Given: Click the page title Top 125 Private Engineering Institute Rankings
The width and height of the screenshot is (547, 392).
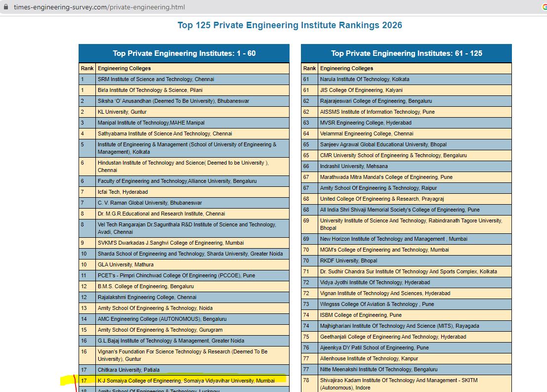Looking at the screenshot, I should (x=290, y=25).
